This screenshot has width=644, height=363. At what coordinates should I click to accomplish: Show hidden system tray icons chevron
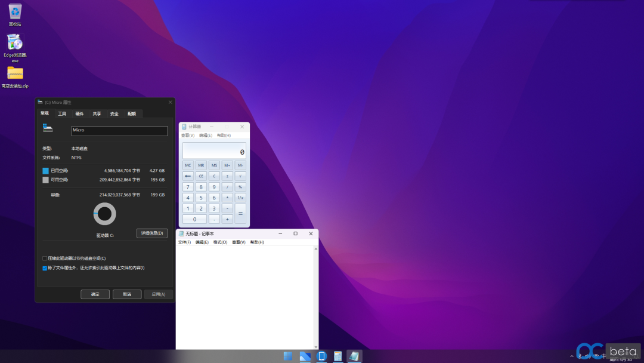pyautogui.click(x=572, y=356)
